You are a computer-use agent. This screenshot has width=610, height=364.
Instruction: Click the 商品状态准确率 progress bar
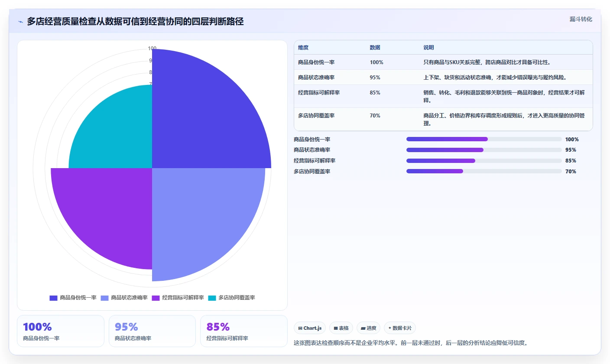pos(484,150)
